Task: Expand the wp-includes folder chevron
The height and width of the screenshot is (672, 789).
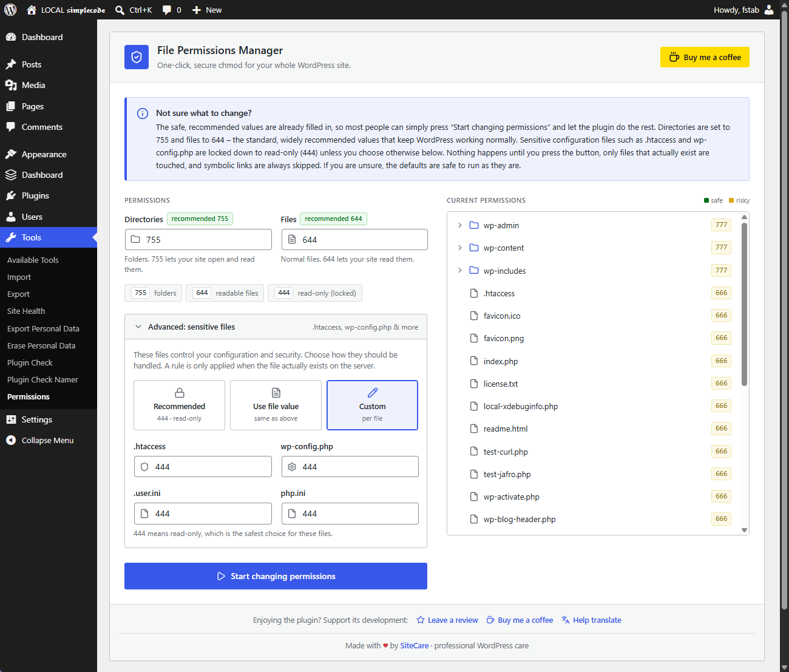Action: coord(459,270)
